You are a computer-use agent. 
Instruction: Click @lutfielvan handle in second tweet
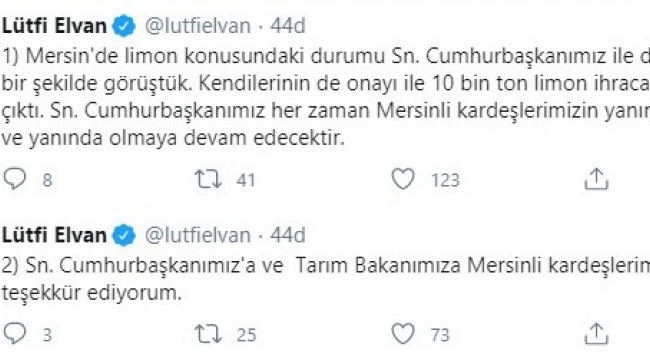198,236
